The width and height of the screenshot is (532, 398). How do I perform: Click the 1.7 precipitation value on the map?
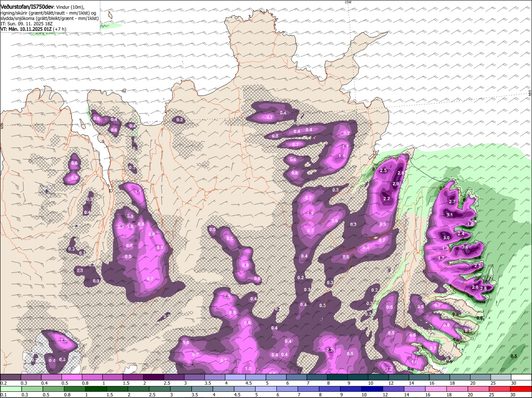[x=441, y=258]
